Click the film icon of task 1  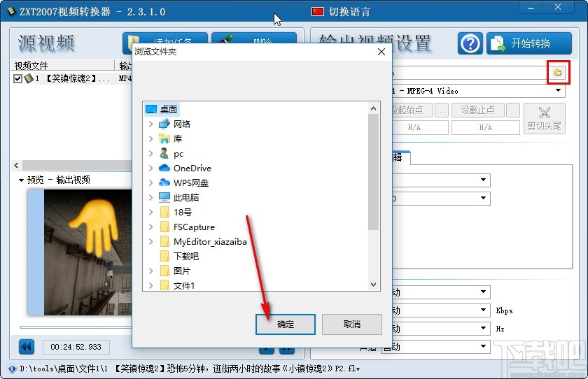(29, 78)
